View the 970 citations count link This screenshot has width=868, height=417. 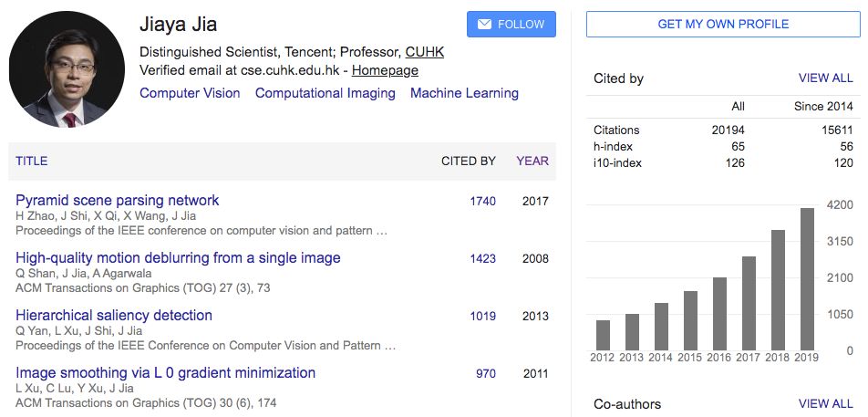pyautogui.click(x=486, y=374)
